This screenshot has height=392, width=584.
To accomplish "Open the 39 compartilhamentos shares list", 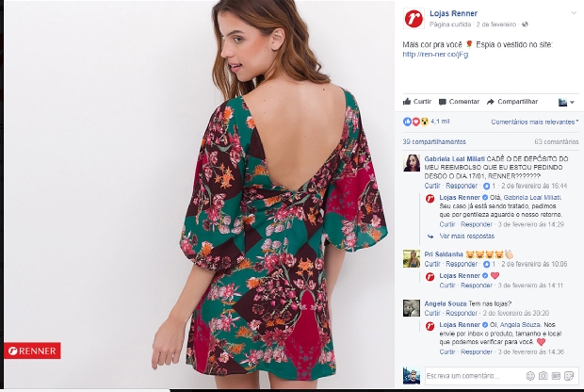I will click(434, 141).
